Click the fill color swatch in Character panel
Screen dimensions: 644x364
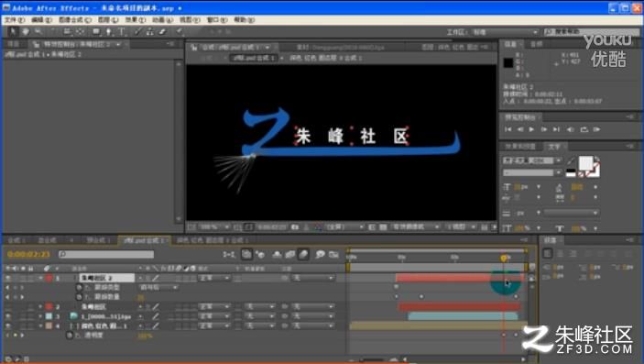point(585,163)
